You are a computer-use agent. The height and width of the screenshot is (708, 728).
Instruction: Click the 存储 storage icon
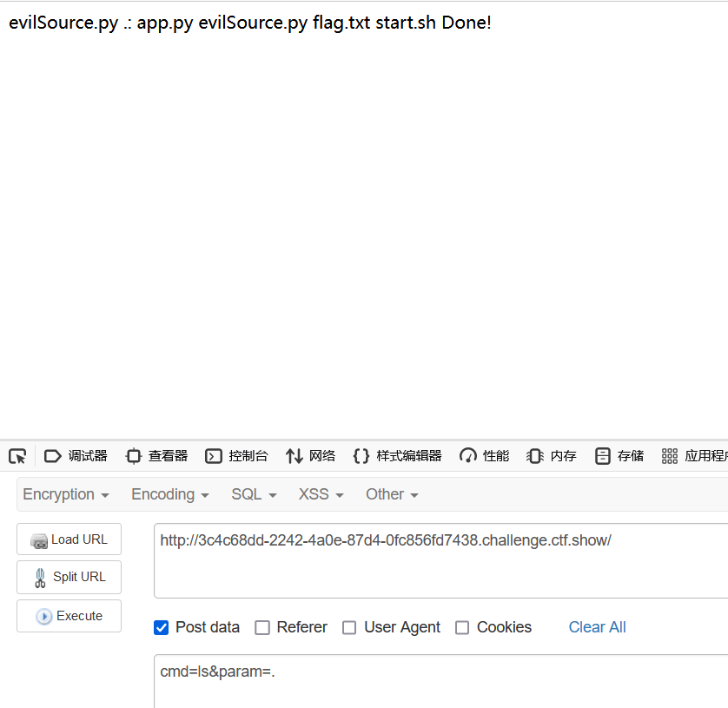coord(603,456)
